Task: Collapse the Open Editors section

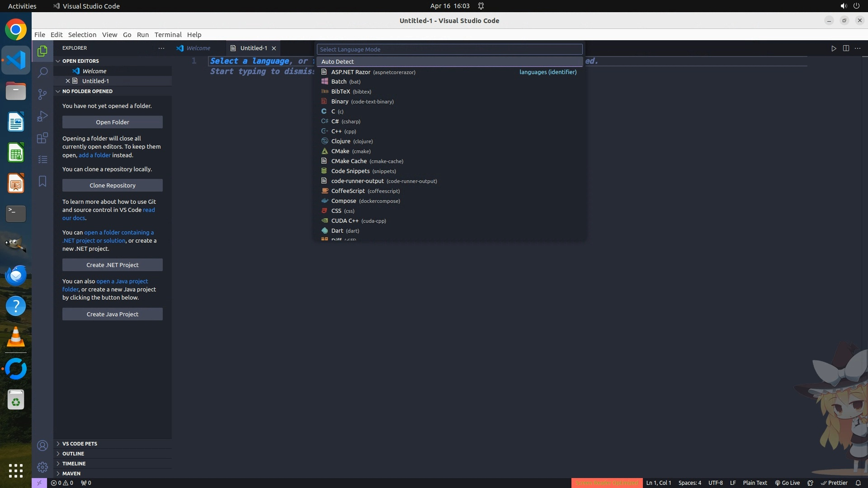Action: pyautogui.click(x=80, y=61)
